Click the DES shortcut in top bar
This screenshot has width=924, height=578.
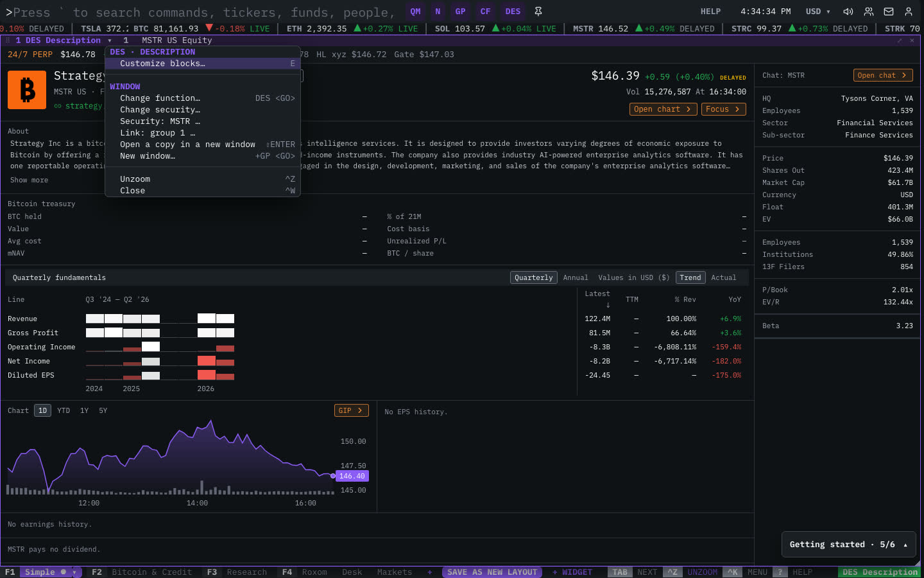pyautogui.click(x=513, y=12)
